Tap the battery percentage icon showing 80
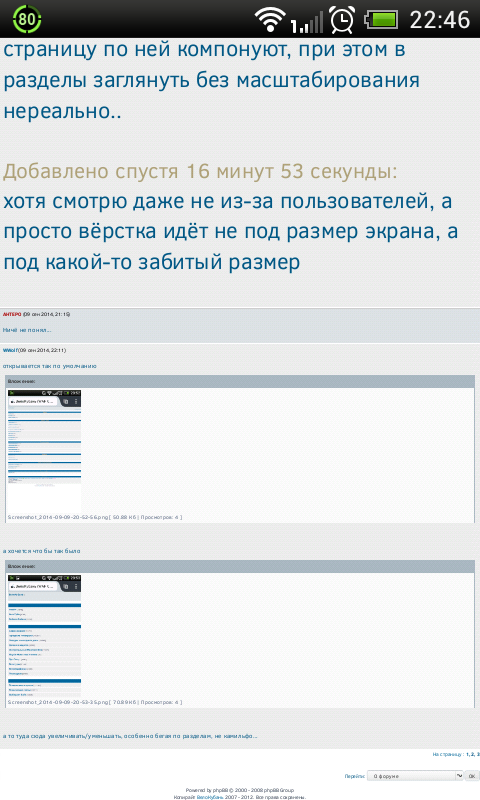This screenshot has height=800, width=480. 27,19
